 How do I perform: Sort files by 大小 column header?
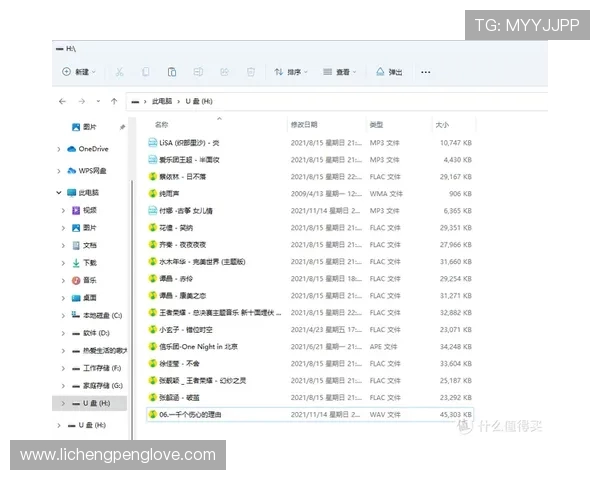442,125
